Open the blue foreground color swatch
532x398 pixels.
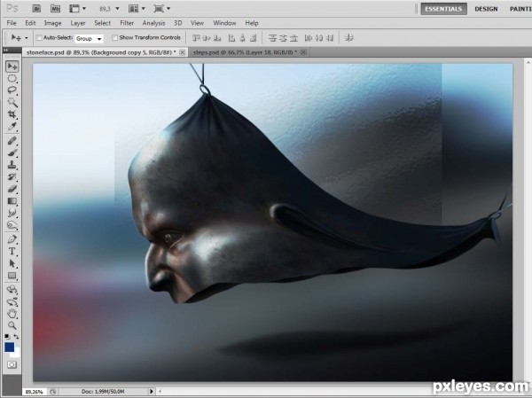click(x=10, y=347)
